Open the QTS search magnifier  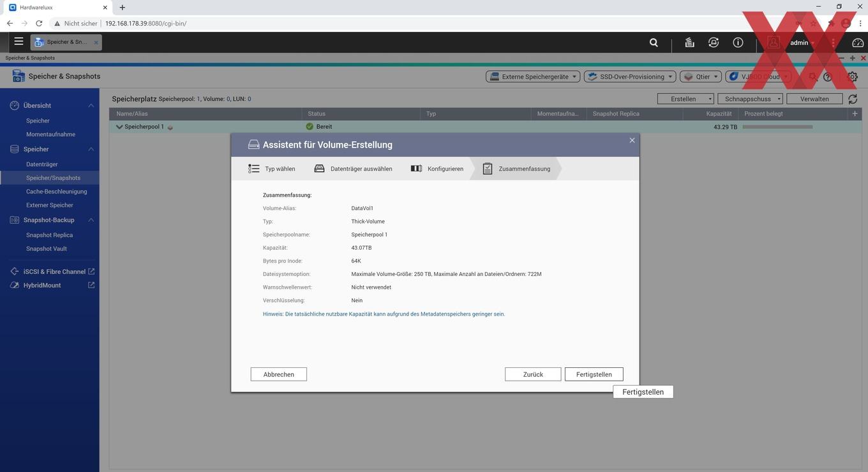[654, 43]
